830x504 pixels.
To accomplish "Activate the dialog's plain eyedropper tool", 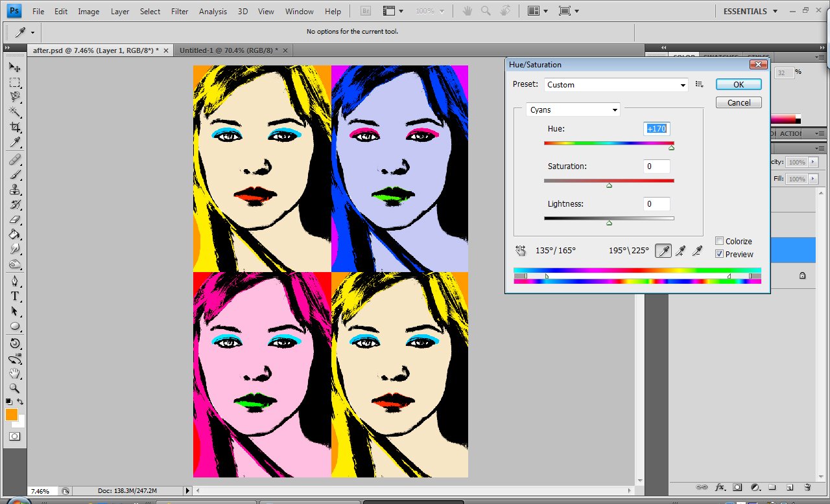I will (663, 251).
